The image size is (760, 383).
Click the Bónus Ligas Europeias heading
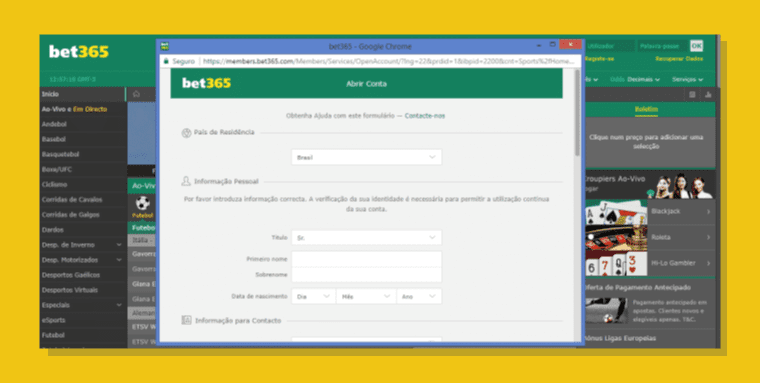click(x=619, y=338)
